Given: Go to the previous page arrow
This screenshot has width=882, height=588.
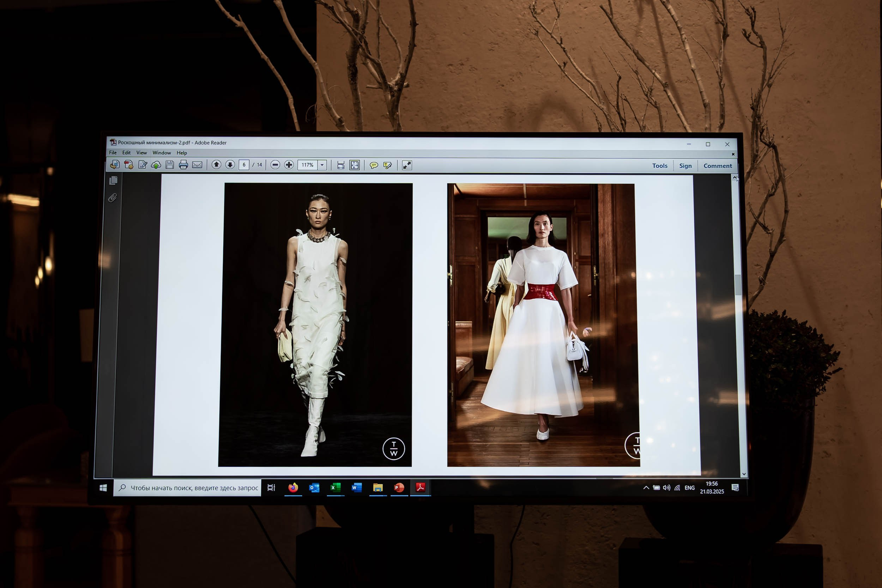Looking at the screenshot, I should pyautogui.click(x=216, y=165).
